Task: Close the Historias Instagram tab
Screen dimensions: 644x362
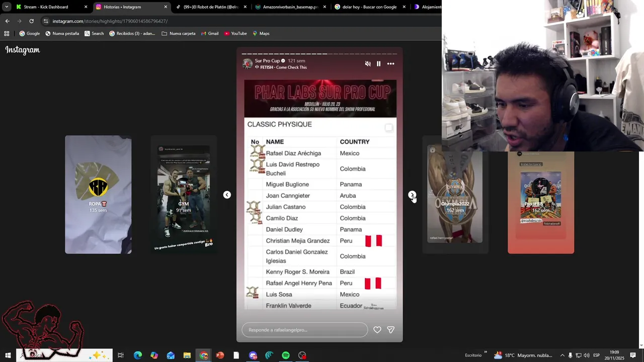Action: point(166,7)
